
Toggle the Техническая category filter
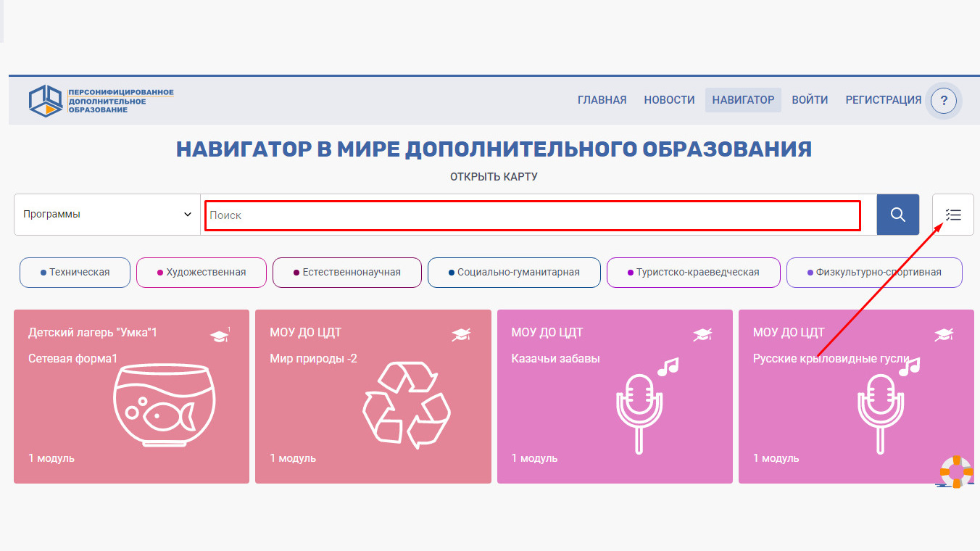(x=75, y=272)
